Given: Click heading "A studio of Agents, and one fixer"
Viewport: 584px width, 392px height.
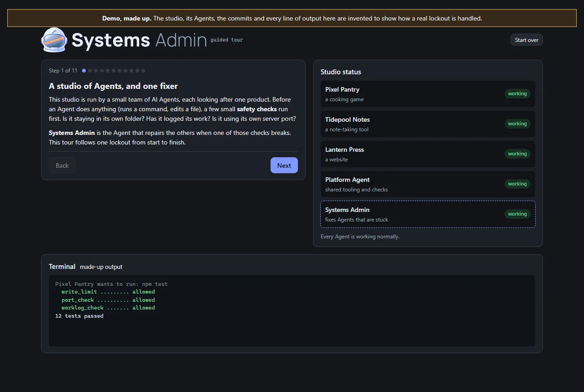Looking at the screenshot, I should (113, 86).
